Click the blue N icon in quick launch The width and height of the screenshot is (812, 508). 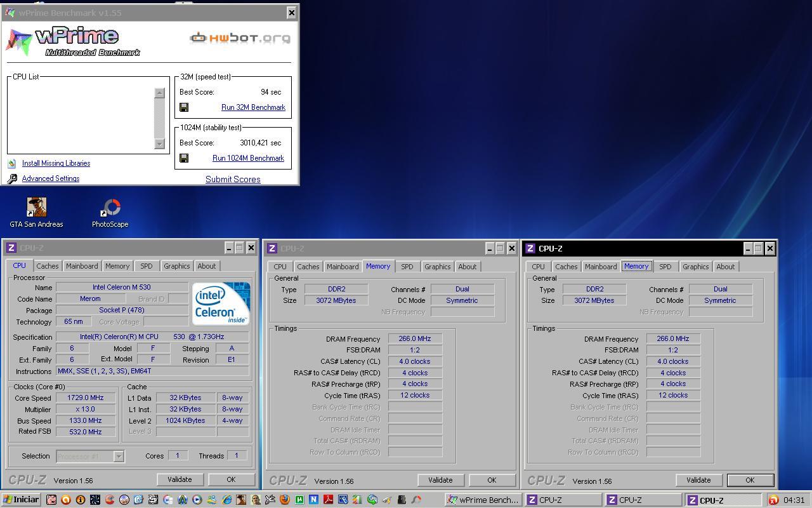pyautogui.click(x=314, y=500)
